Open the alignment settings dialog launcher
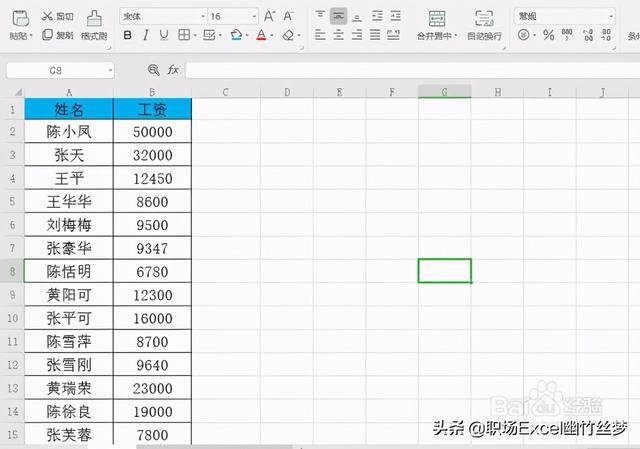The height and width of the screenshot is (449, 640). click(504, 48)
